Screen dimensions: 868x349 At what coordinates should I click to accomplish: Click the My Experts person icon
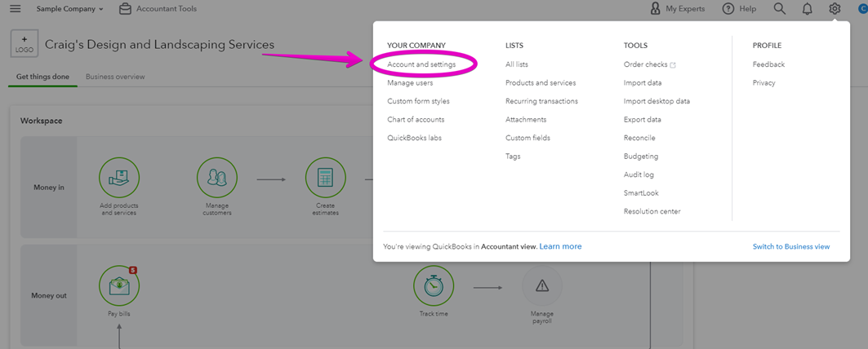click(x=656, y=9)
